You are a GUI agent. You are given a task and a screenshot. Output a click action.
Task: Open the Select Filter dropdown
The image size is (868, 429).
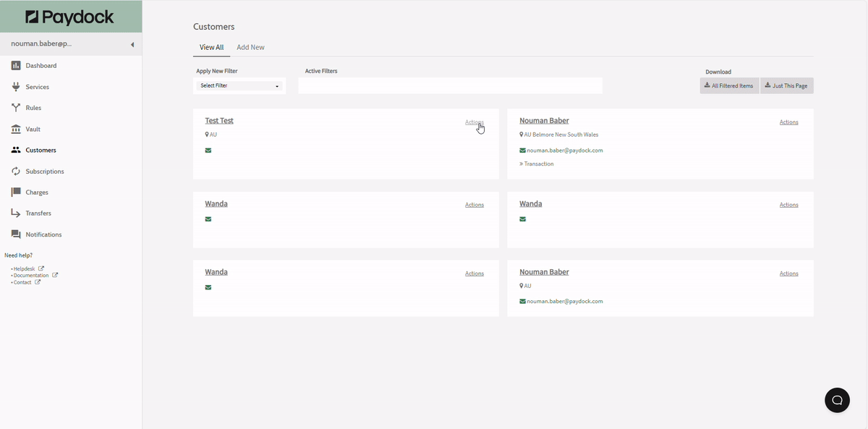click(239, 86)
